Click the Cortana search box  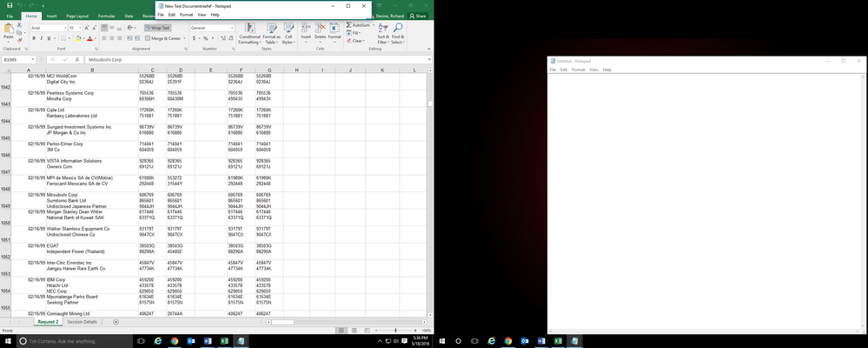75,341
